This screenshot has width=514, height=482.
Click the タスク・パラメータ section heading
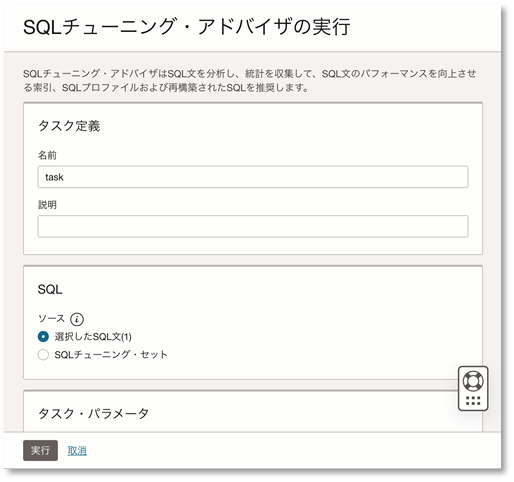[94, 414]
